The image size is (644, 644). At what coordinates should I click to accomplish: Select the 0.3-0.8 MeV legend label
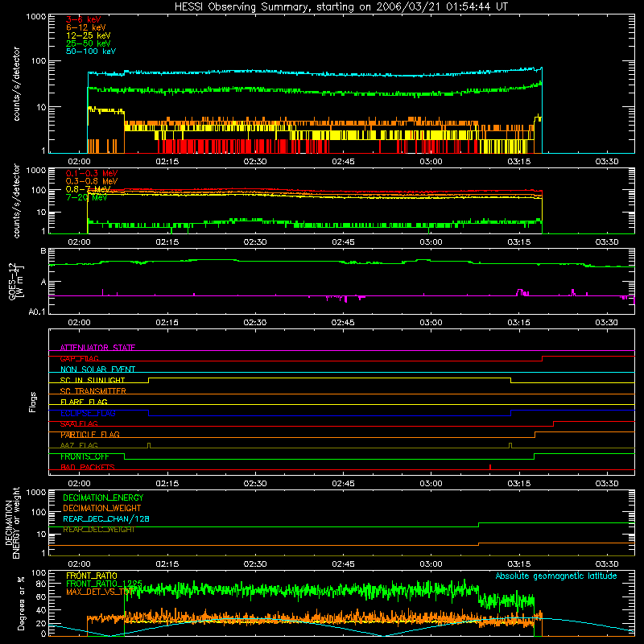[x=92, y=181]
